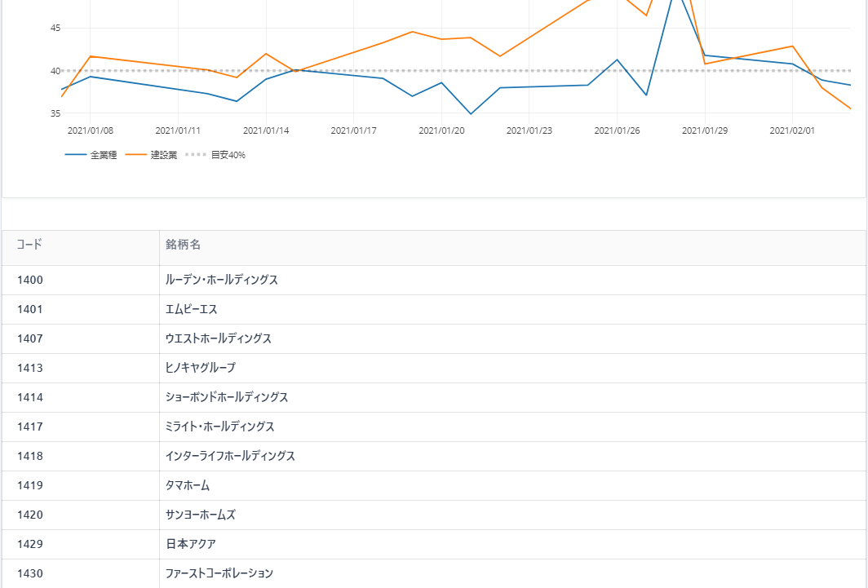Viewport: 868px width, 588px height.
Task: Sort table by 銘柄名 column header
Action: 183,245
